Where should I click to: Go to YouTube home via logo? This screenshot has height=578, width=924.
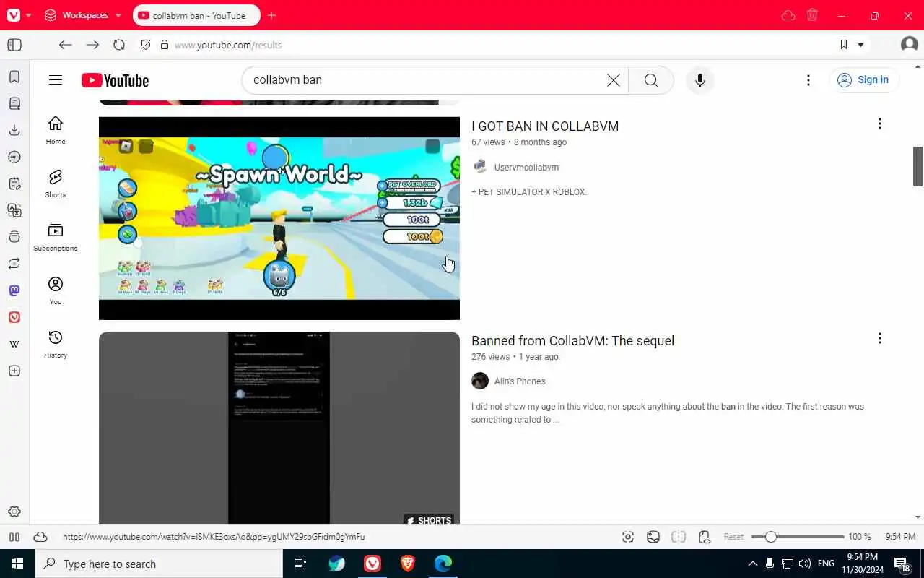(115, 80)
